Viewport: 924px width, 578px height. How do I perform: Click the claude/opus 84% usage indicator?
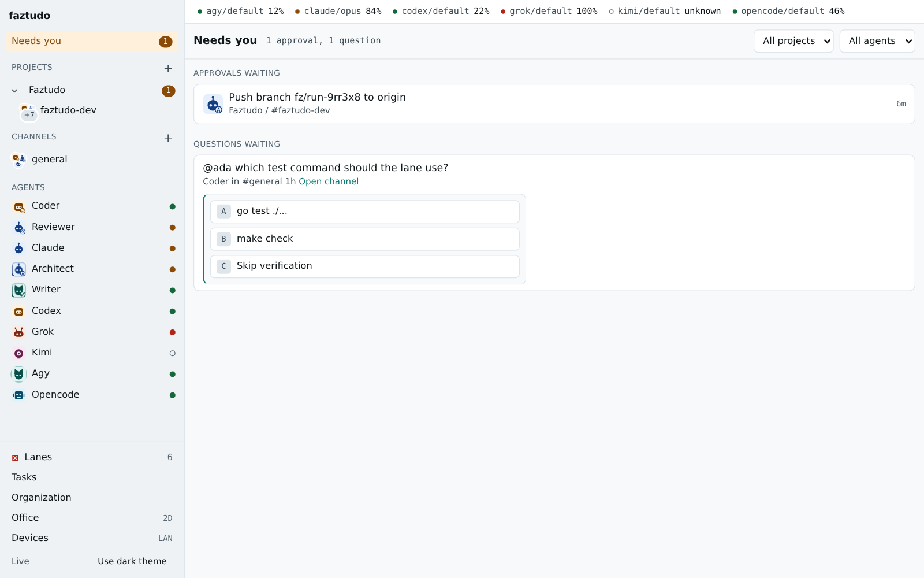pyautogui.click(x=338, y=11)
